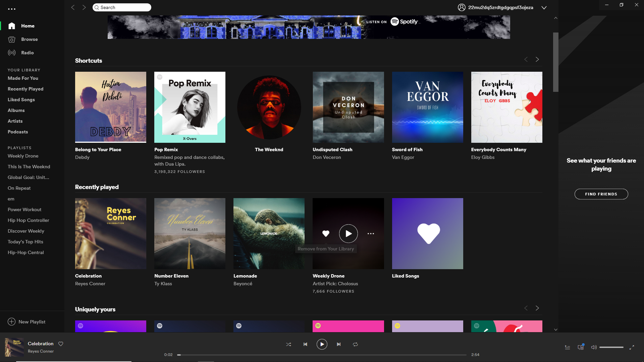Click the Search field
This screenshot has height=362, width=644.
tap(122, 7)
